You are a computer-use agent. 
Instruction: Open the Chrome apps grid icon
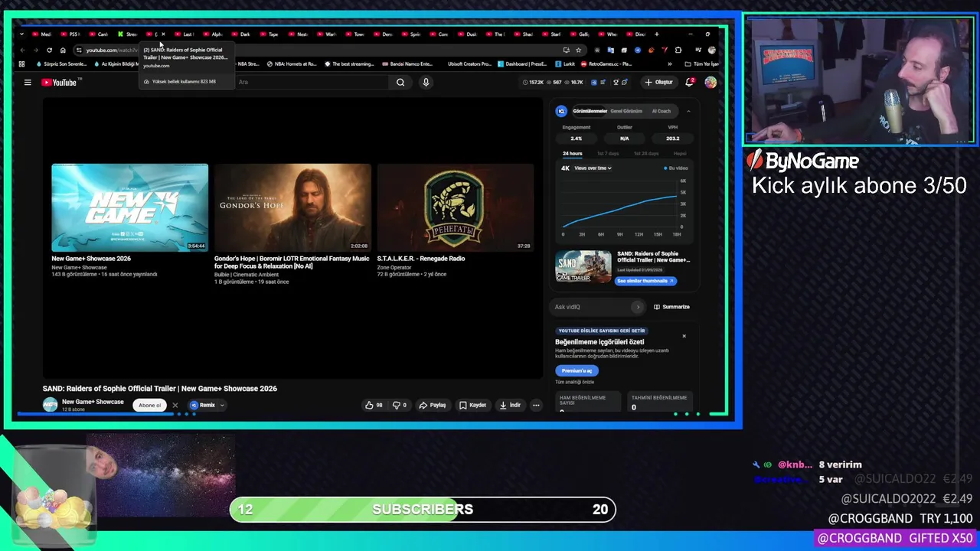point(21,64)
